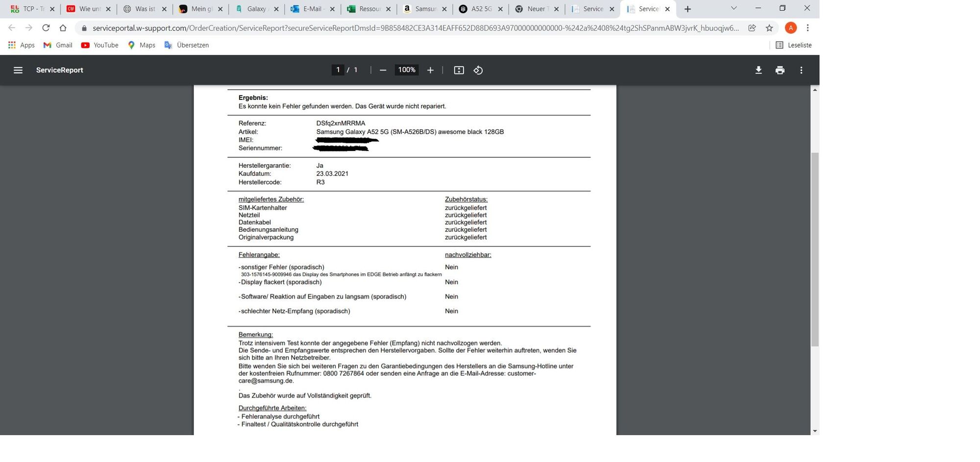
Task: Click the 'mitgeliefertes Zubehör:' heading
Action: coord(271,199)
